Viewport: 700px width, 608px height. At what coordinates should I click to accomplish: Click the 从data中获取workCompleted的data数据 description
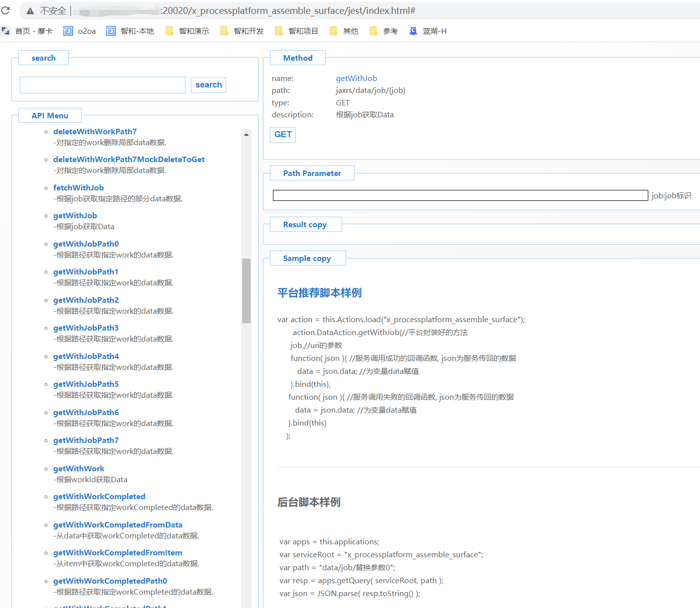pos(126,536)
